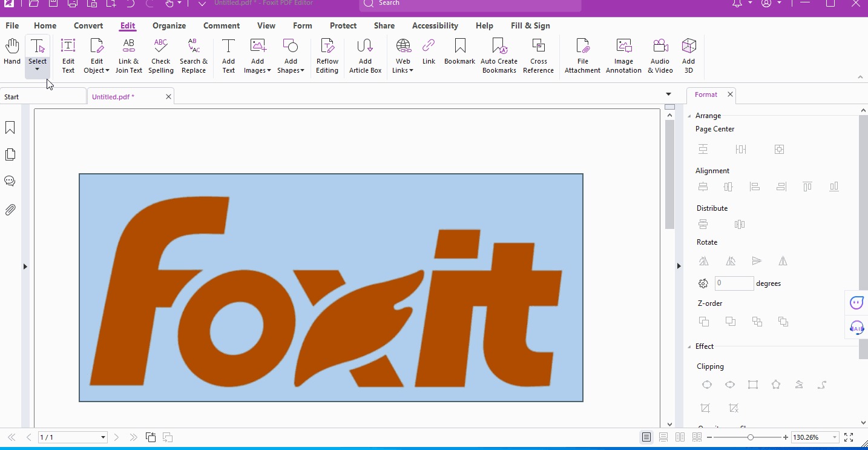This screenshot has width=868, height=450.
Task: Switch to the Home ribbon tab
Action: click(45, 25)
